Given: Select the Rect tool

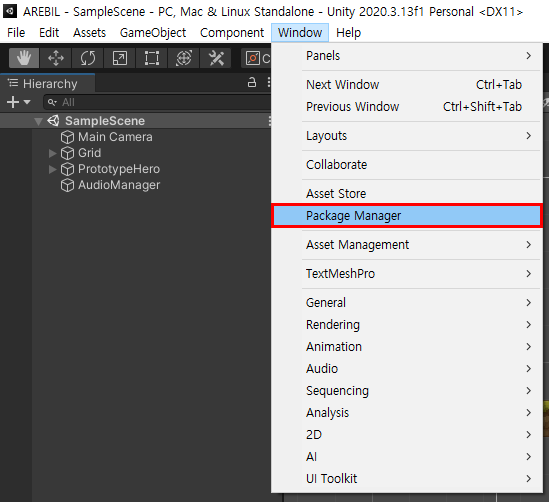Looking at the screenshot, I should 152,58.
